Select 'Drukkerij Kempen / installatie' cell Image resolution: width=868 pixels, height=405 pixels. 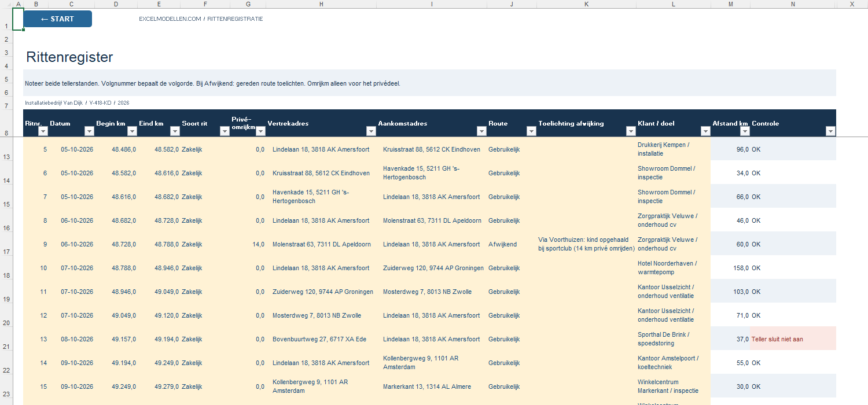(674, 149)
